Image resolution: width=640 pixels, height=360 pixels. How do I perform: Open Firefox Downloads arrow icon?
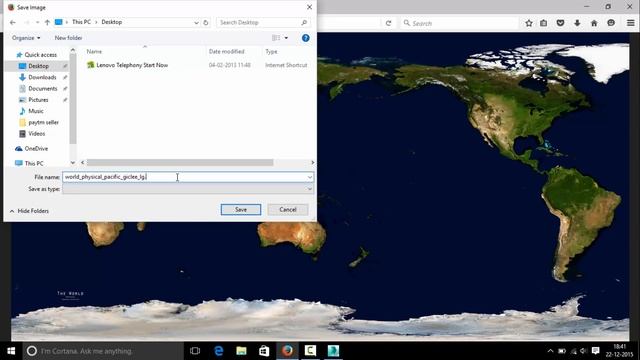click(577, 23)
